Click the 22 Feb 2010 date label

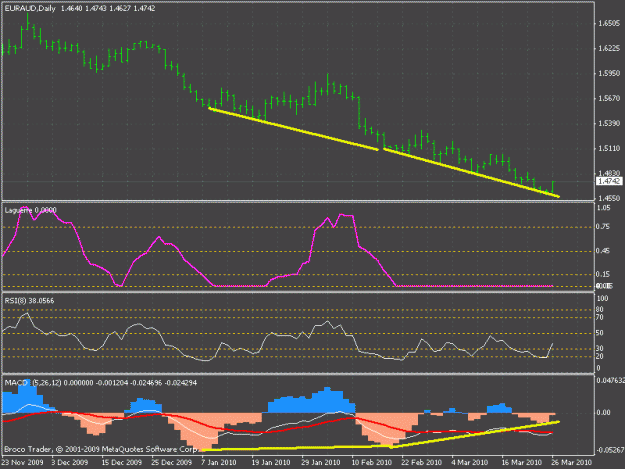click(x=421, y=462)
